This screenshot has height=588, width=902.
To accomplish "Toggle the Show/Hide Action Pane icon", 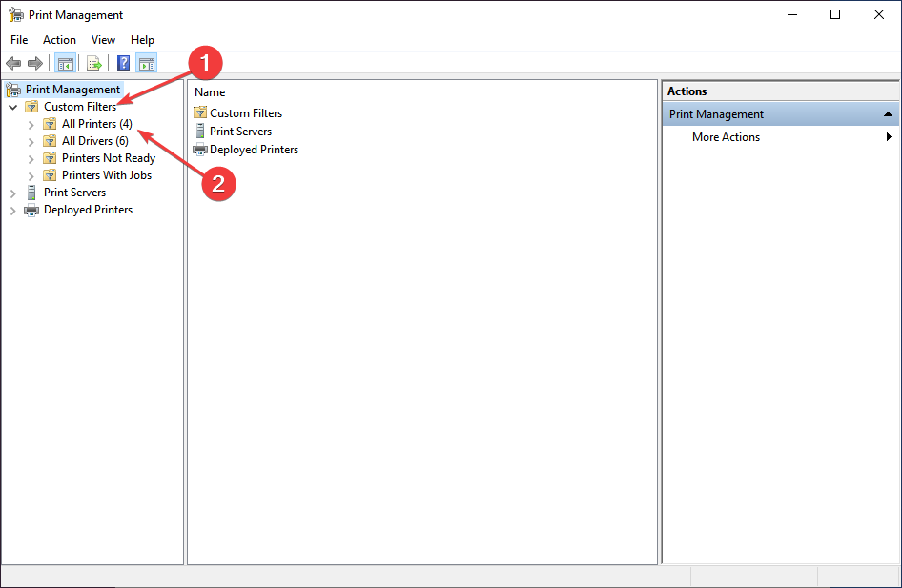I will tap(147, 63).
